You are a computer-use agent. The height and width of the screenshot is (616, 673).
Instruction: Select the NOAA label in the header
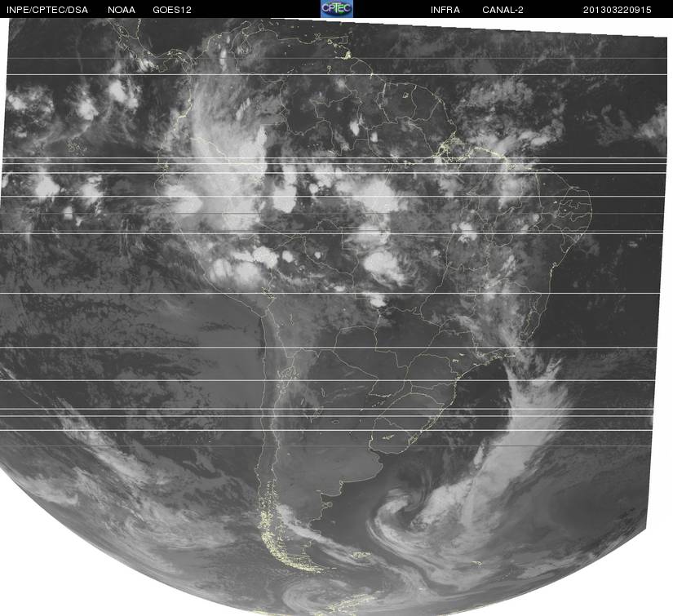click(x=122, y=10)
